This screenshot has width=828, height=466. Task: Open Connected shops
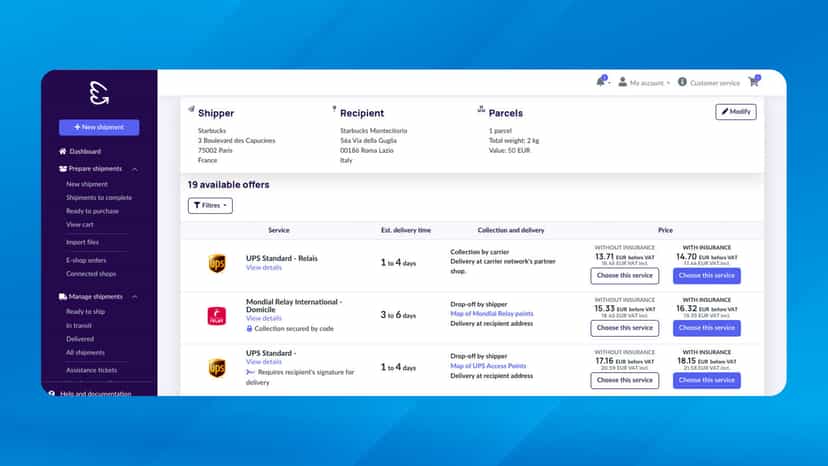(91, 274)
